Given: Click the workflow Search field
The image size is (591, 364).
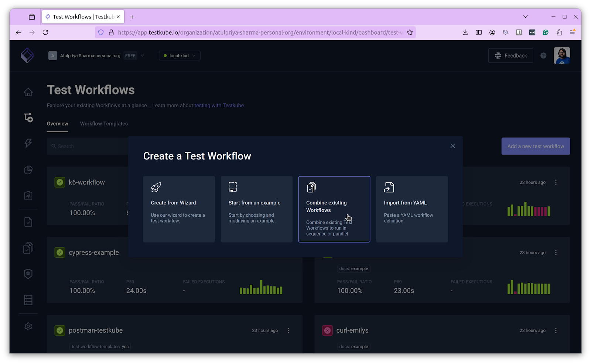Looking at the screenshot, I should [88, 146].
